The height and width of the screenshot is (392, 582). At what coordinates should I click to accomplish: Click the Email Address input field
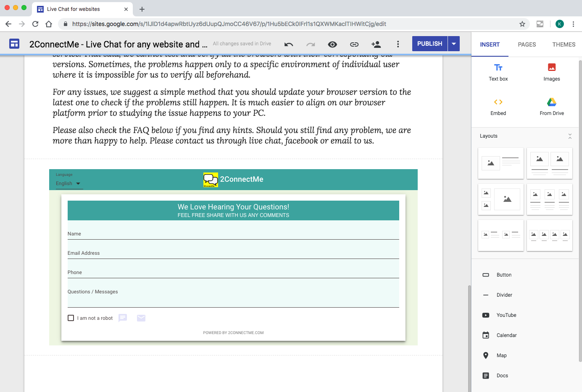click(233, 253)
